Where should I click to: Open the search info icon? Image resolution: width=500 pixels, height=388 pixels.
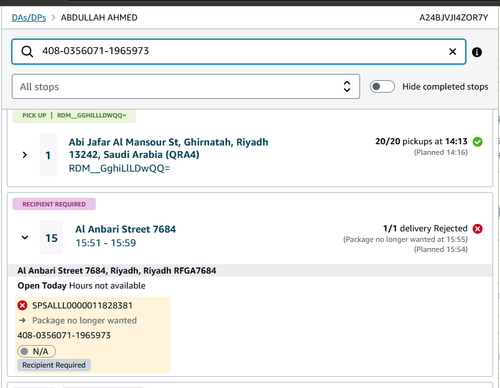click(x=477, y=52)
